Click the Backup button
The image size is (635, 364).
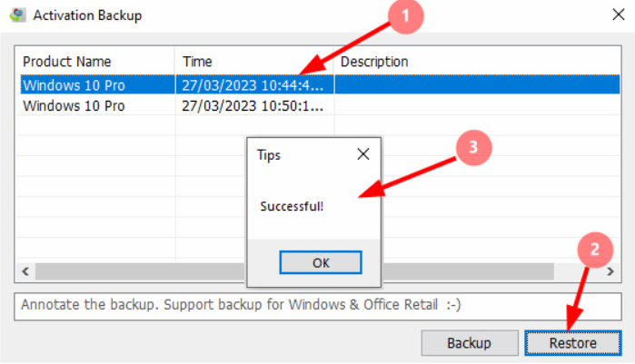click(469, 343)
